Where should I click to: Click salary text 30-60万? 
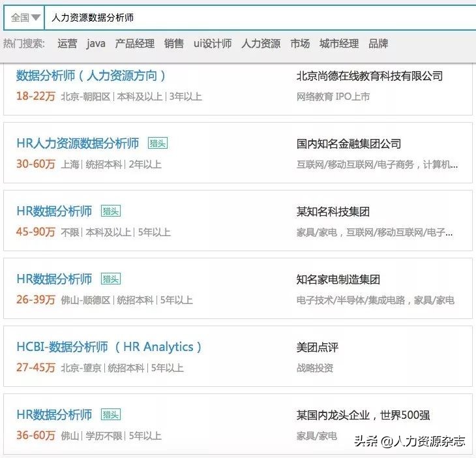(36, 164)
